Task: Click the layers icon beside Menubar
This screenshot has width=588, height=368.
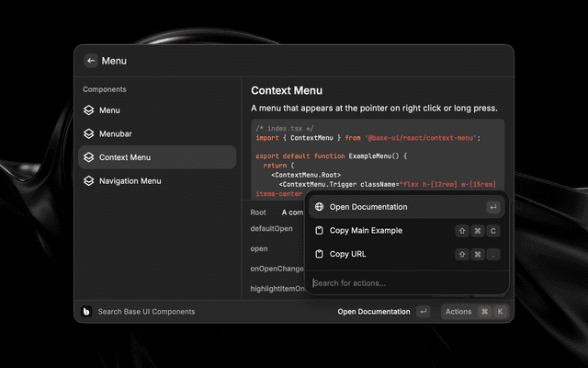Action: pos(89,133)
